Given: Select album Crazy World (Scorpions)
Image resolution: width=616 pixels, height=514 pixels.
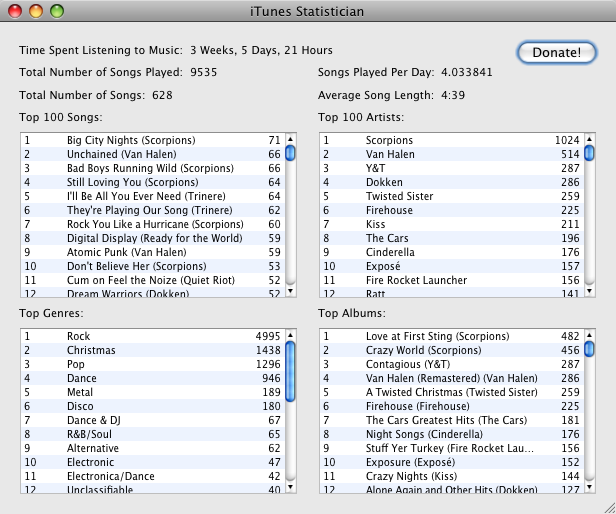Looking at the screenshot, I should coord(452,350).
